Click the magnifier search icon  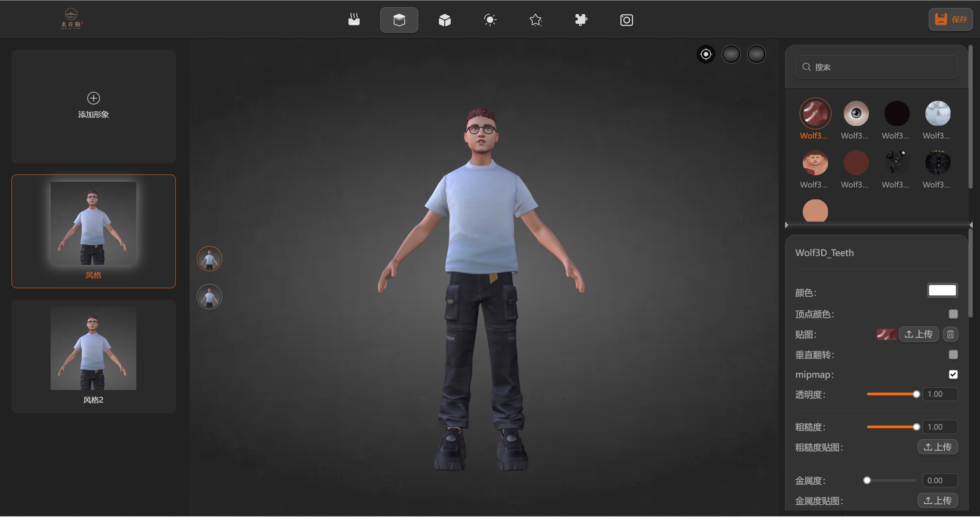click(x=806, y=67)
